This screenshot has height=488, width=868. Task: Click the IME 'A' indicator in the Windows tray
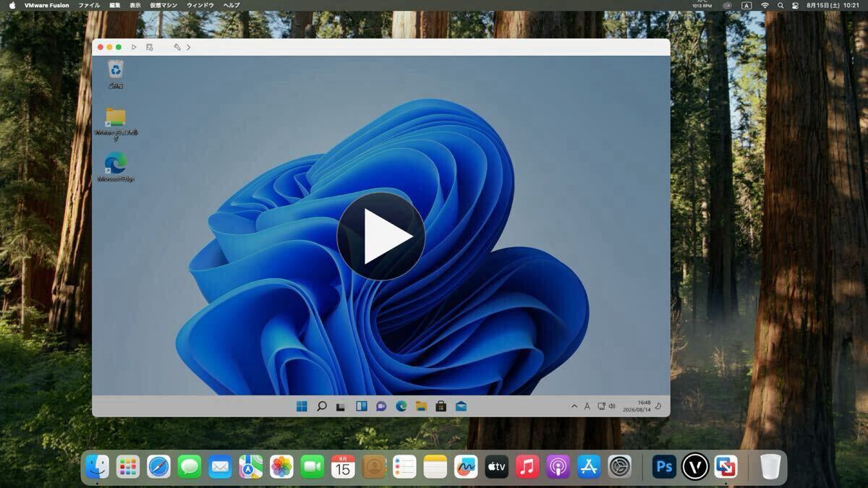[x=587, y=406]
